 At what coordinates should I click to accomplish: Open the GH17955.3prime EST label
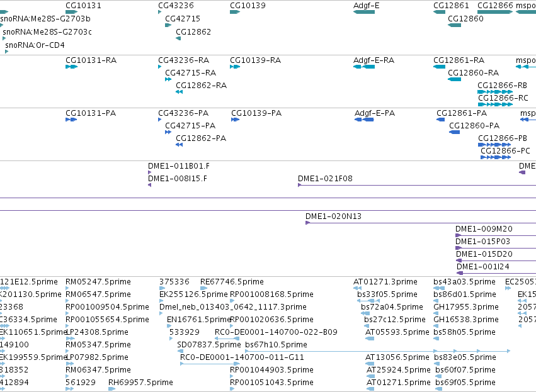466,307
